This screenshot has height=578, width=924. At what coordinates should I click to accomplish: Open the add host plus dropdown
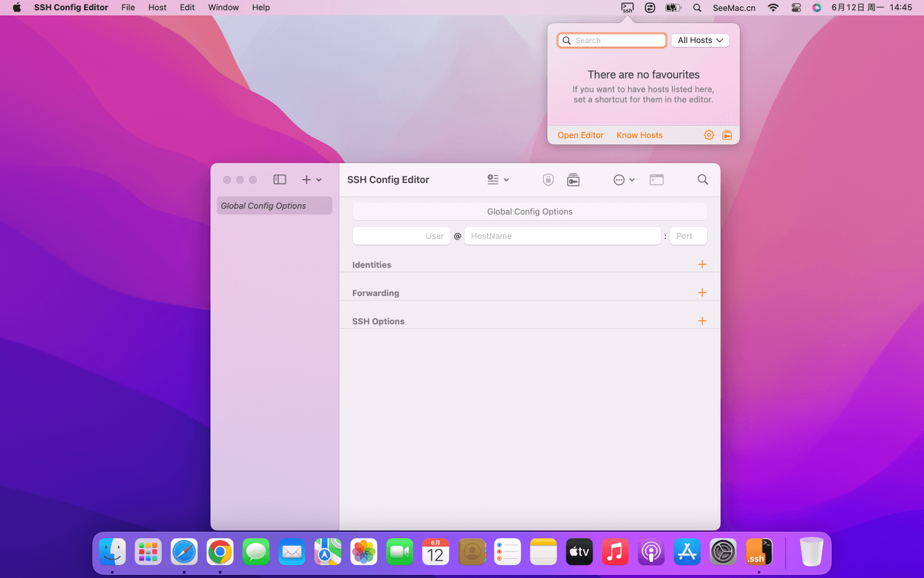[311, 180]
